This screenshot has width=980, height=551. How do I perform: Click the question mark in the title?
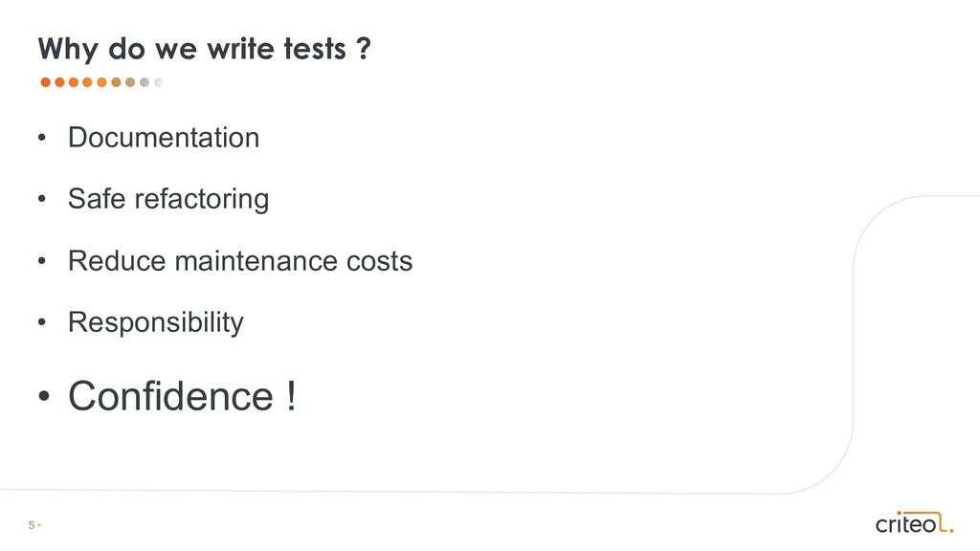pos(364,49)
